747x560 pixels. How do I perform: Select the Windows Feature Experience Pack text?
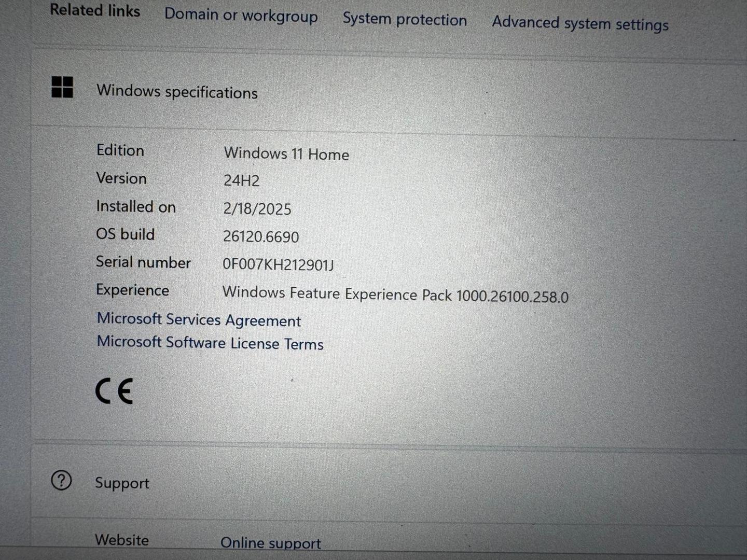coord(395,295)
